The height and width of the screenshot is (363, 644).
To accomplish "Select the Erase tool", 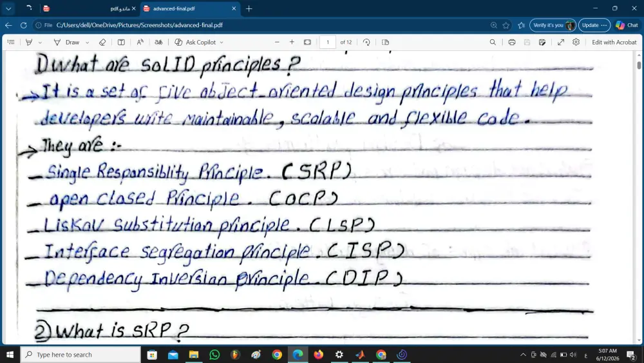I will (102, 42).
